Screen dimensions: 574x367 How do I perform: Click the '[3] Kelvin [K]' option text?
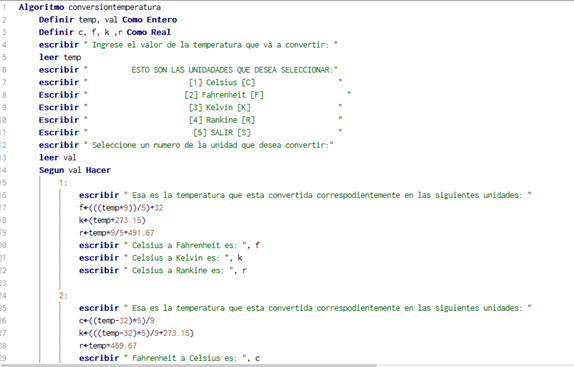(220, 107)
